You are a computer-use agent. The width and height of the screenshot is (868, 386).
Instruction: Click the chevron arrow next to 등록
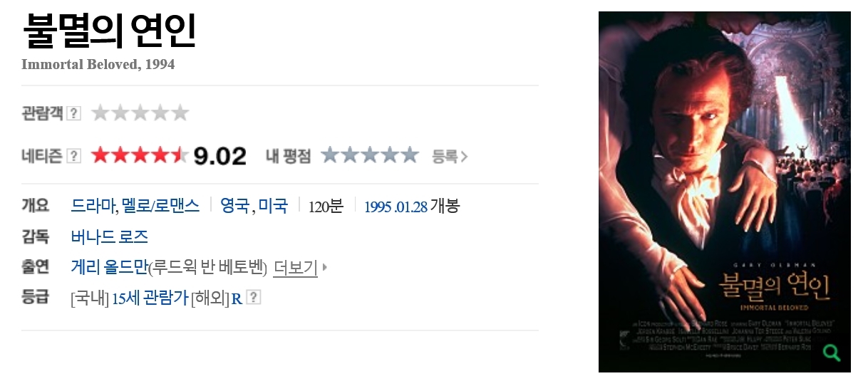tap(465, 157)
